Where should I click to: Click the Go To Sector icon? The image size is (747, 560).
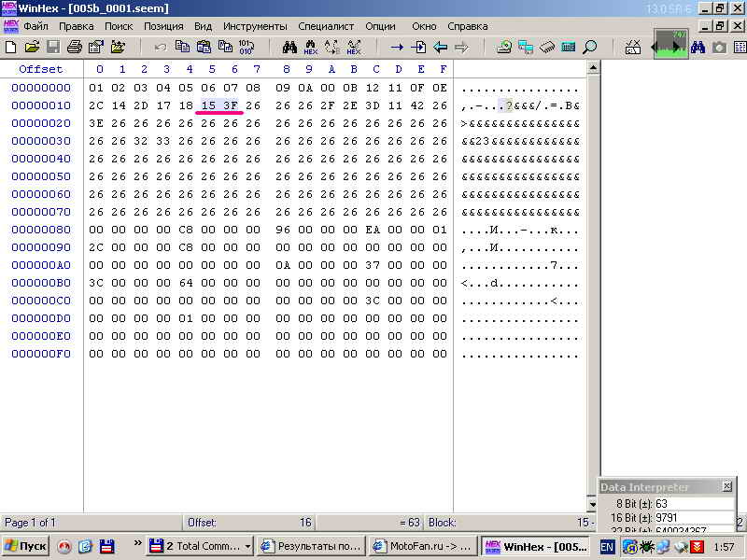pyautogui.click(x=417, y=47)
